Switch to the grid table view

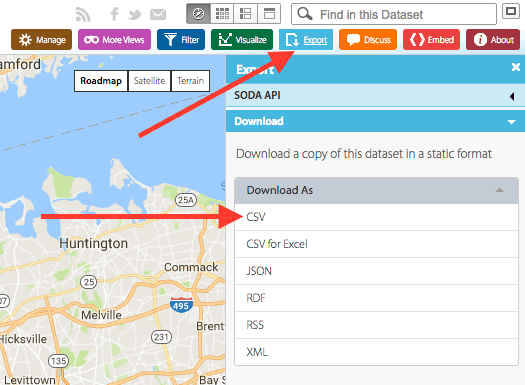[222, 14]
